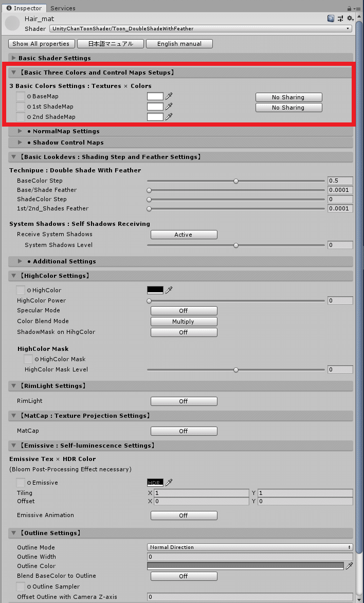Screen dimensions: 364x603
Task: Pick BaseMap color with the eyedropper
Action: [169, 96]
